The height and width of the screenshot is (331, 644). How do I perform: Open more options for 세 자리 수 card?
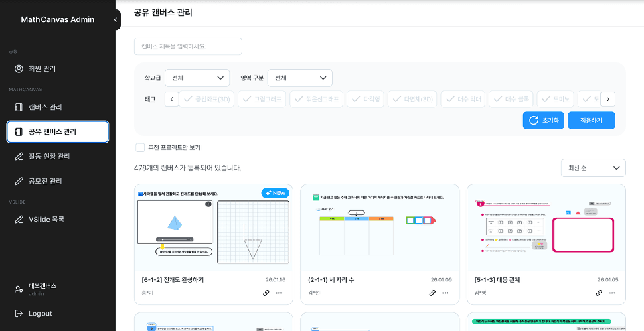[x=446, y=293]
